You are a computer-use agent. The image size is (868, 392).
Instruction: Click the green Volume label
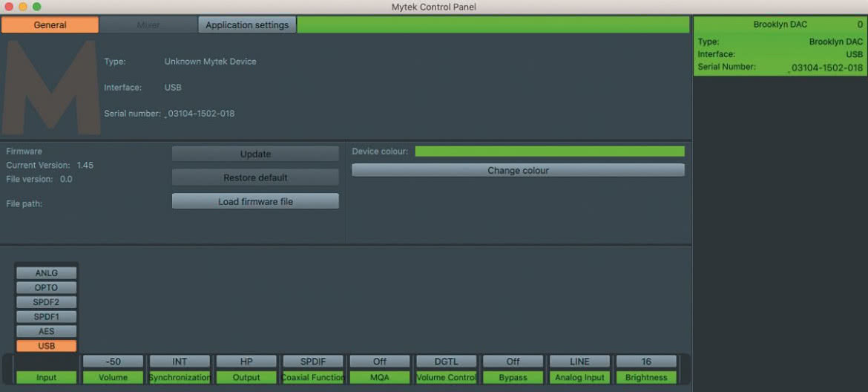click(113, 378)
